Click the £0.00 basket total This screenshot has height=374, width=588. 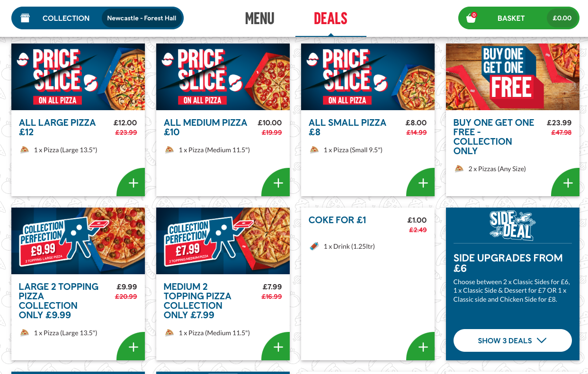pos(562,18)
